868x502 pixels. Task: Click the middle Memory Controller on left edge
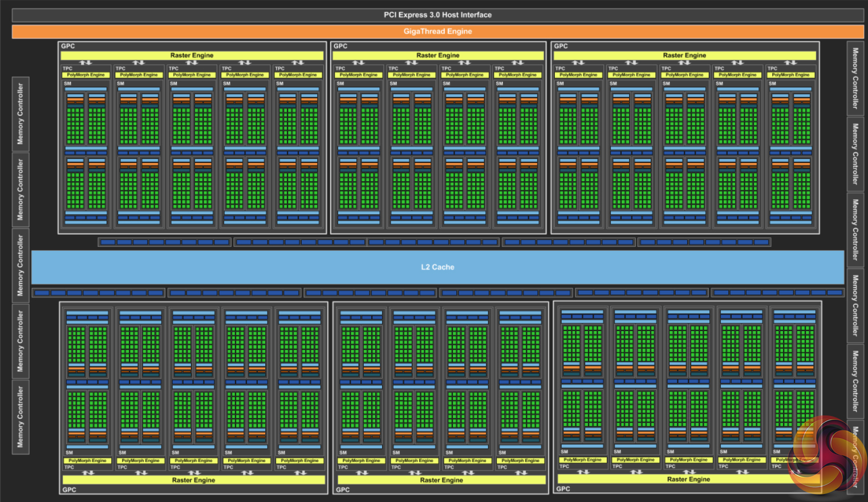tap(21, 265)
